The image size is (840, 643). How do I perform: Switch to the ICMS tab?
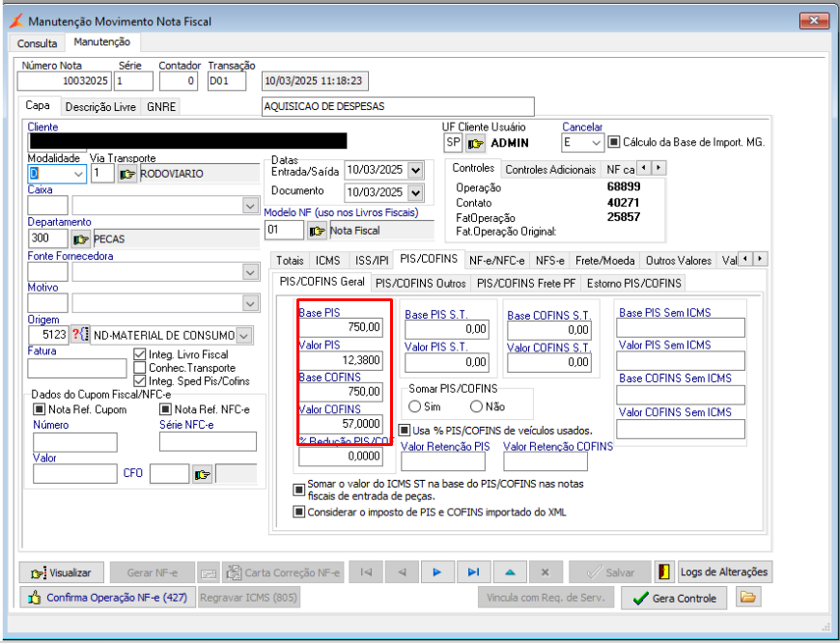point(327,260)
